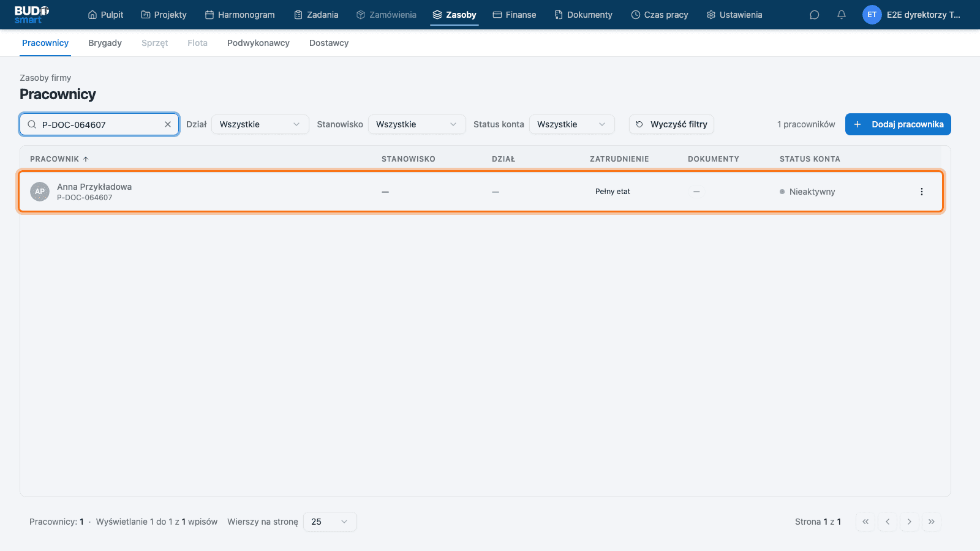Image resolution: width=980 pixels, height=551 pixels.
Task: Click Dokumenty column header
Action: (714, 159)
